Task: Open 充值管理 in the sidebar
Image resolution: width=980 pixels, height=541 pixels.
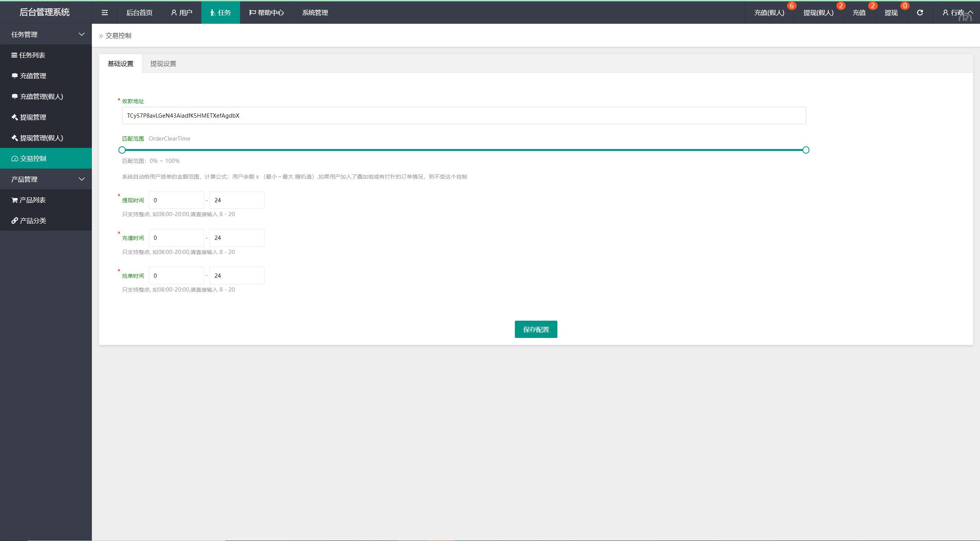Action: pos(33,76)
